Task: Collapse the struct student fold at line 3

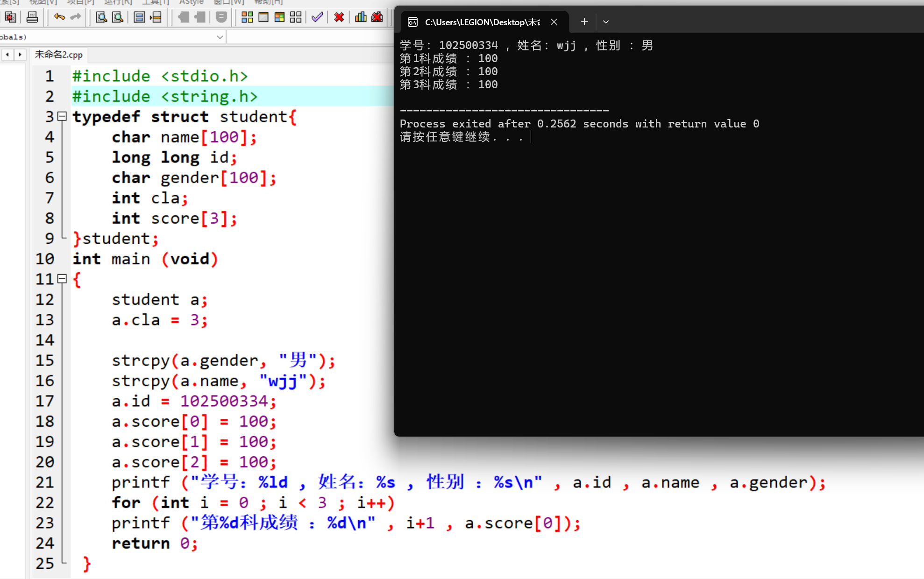Action: click(62, 116)
